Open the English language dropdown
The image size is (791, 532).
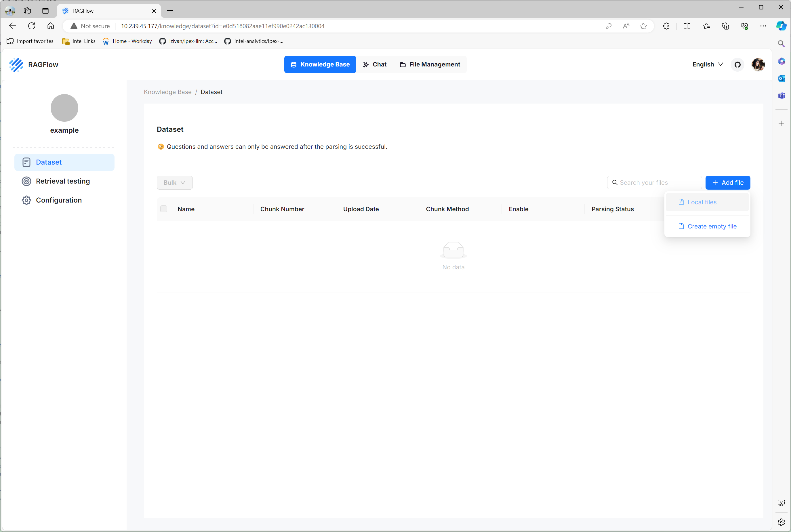[708, 64]
